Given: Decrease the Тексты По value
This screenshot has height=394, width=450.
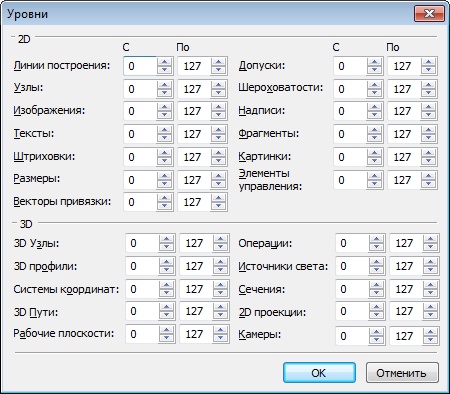Looking at the screenshot, I should (x=218, y=138).
